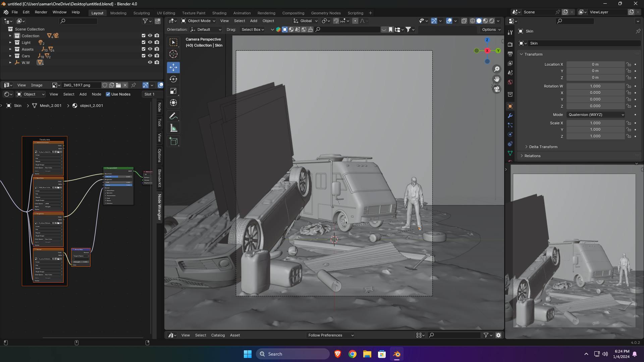This screenshot has height=362, width=644.
Task: Open the Global transform orientation dropdown
Action: click(305, 21)
